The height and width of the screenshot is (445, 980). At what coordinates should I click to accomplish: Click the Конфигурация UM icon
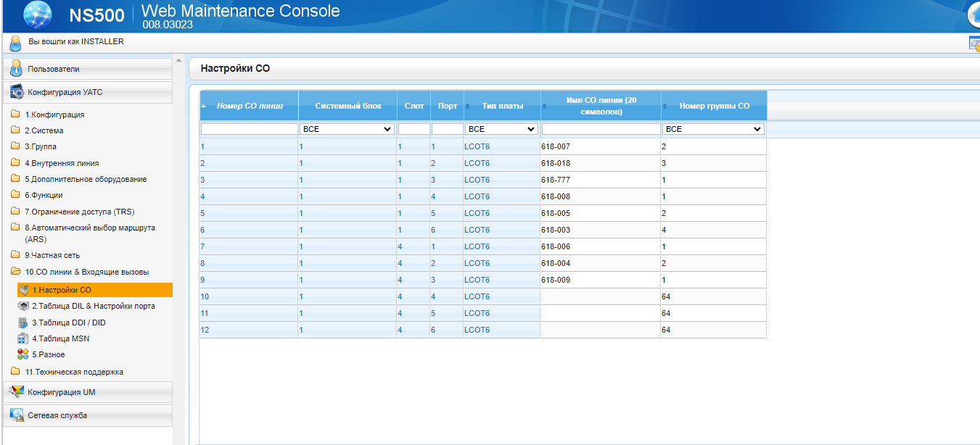click(x=17, y=392)
